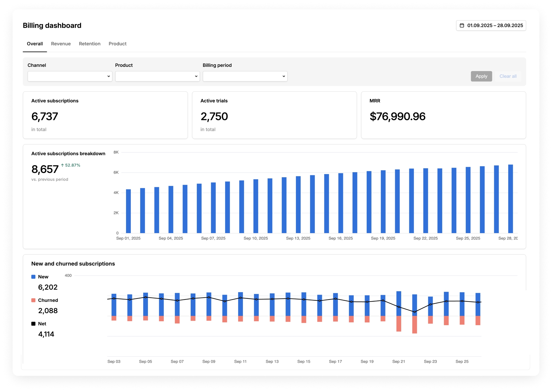Screen dimensions: 552x392
Task: Click the Channel dropdown chevron
Action: pyautogui.click(x=109, y=76)
